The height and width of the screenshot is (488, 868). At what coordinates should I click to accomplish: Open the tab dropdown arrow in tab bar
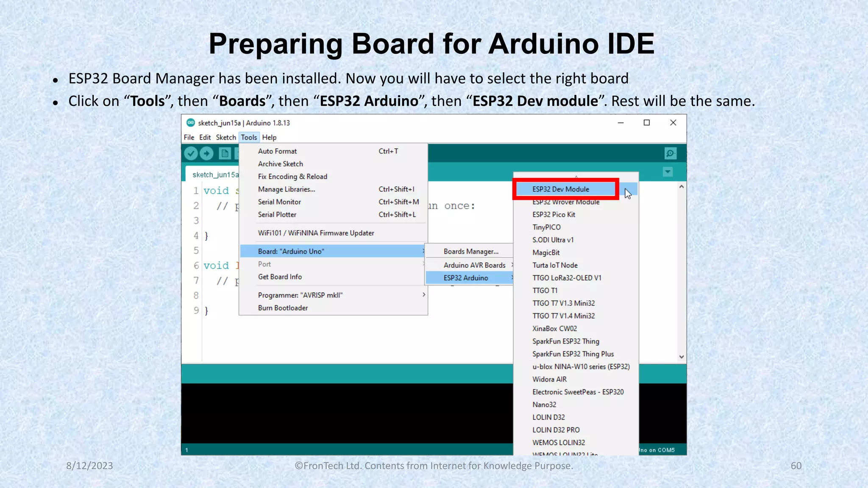(668, 172)
